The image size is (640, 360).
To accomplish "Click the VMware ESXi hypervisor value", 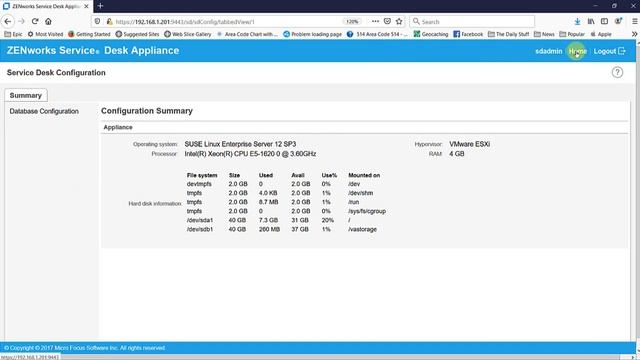I will 469,144.
